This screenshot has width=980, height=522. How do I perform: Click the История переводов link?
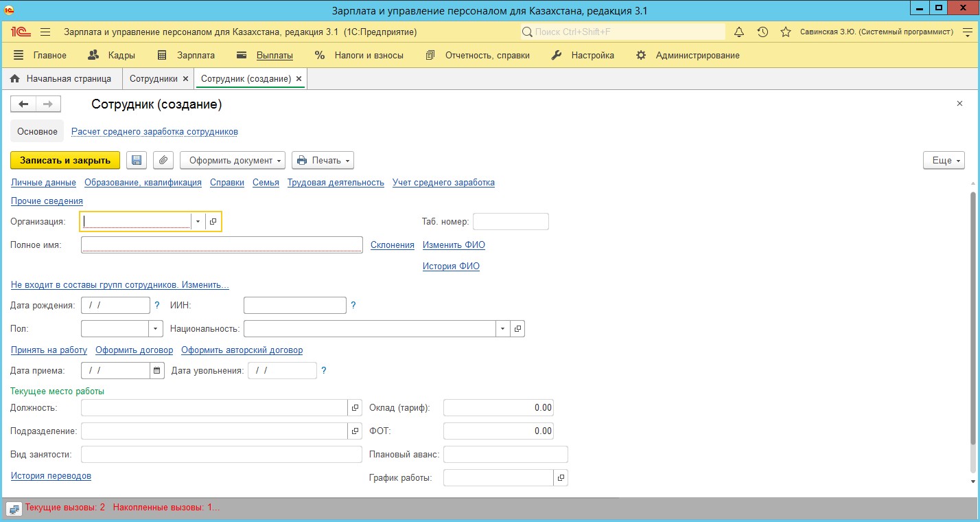(x=51, y=475)
